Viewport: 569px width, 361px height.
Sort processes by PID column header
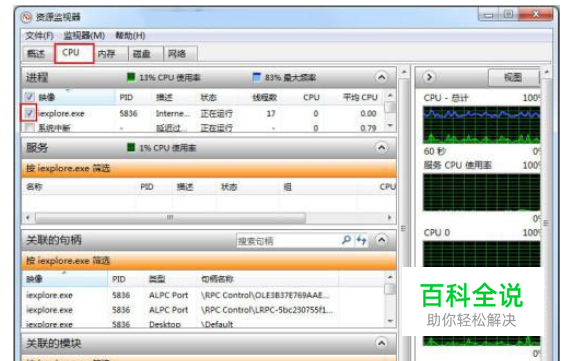(x=126, y=97)
